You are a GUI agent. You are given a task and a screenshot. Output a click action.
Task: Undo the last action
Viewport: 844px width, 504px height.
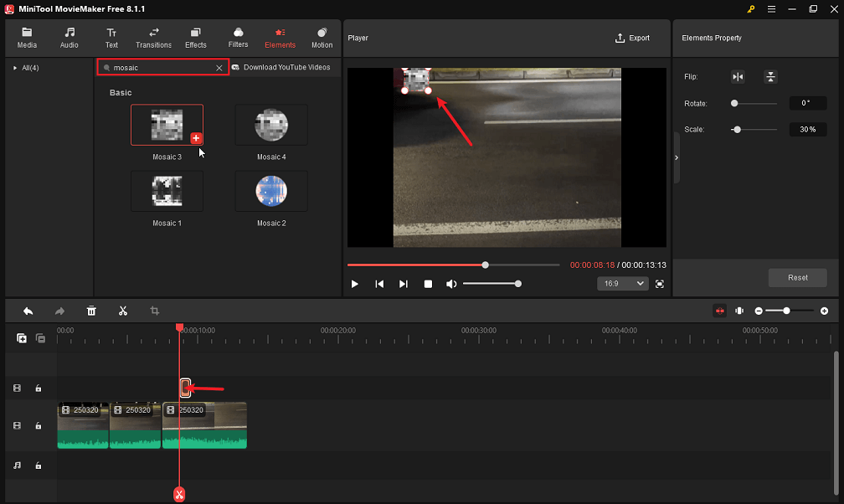pos(28,311)
